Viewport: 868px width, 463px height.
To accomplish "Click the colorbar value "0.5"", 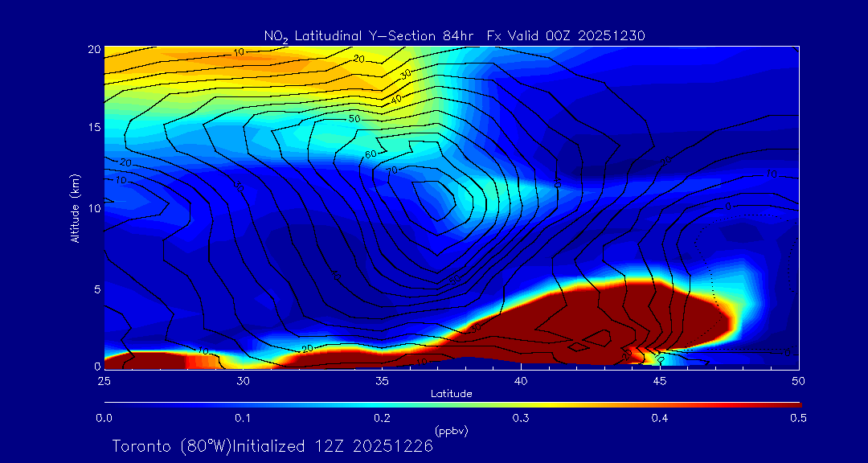I will (x=799, y=418).
